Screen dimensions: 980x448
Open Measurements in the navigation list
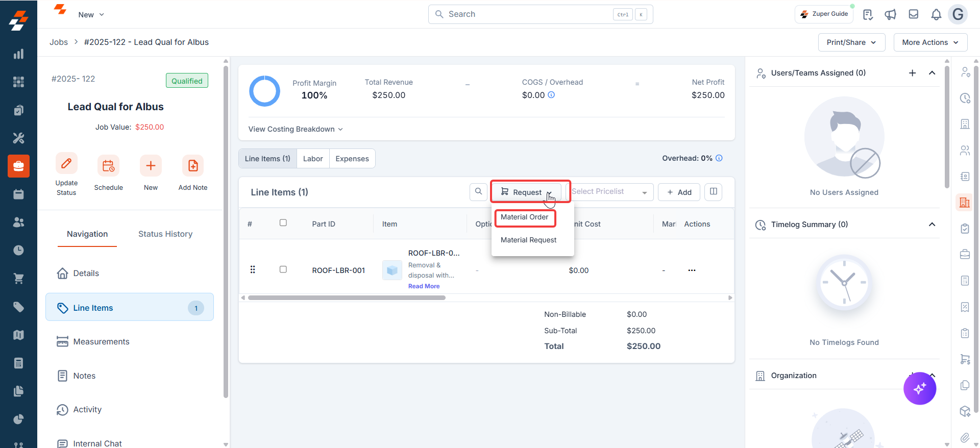coord(130,342)
